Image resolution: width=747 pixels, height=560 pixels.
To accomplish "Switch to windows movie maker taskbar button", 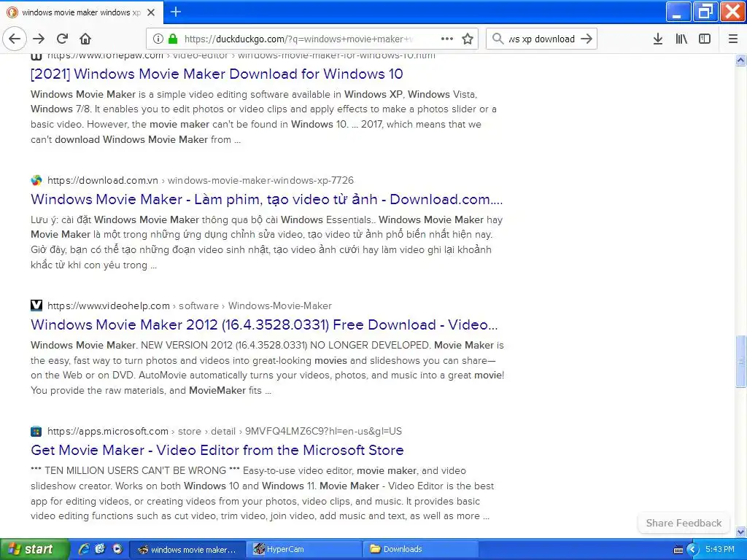I will (x=187, y=549).
